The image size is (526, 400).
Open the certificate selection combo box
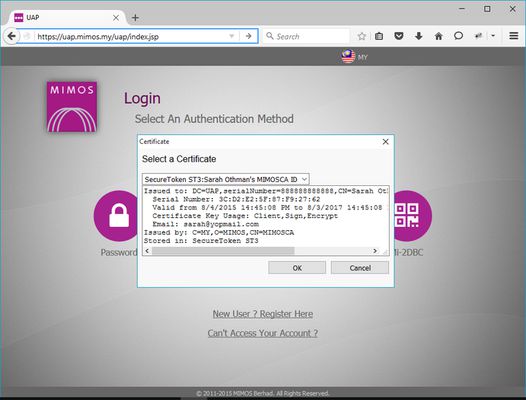[x=225, y=179]
